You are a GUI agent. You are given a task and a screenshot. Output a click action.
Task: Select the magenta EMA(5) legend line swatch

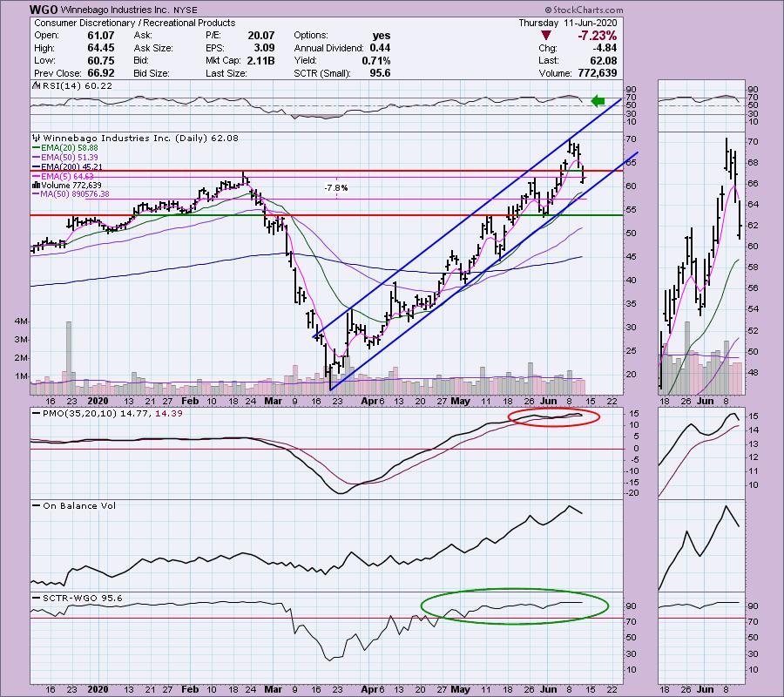(37, 176)
